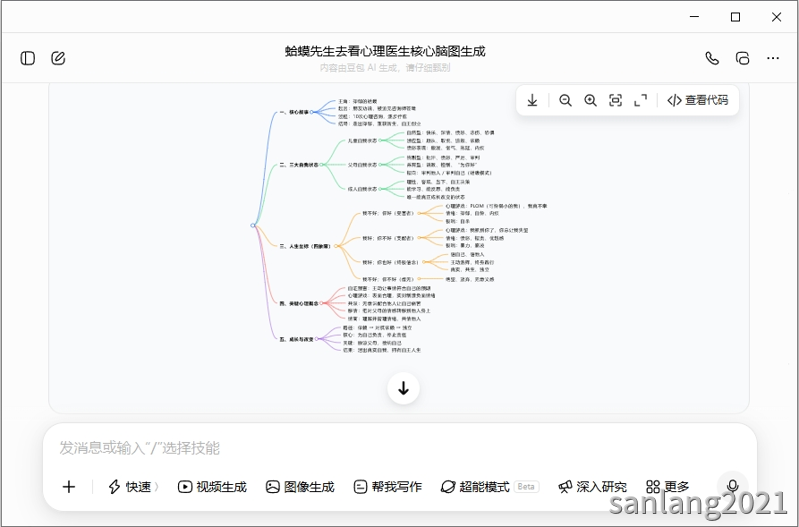This screenshot has height=527, width=799.
Task: Enable 超能模式 Beta
Action: click(x=490, y=487)
